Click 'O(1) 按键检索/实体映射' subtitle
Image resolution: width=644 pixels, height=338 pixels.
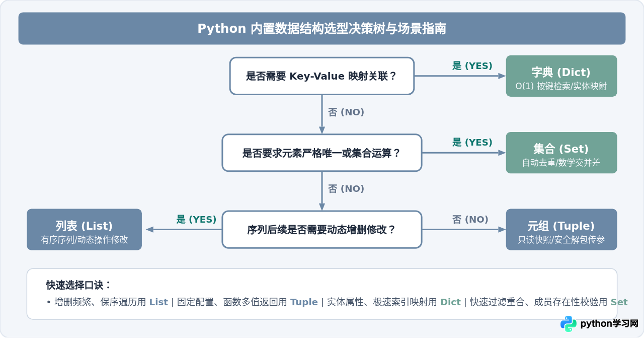click(561, 86)
